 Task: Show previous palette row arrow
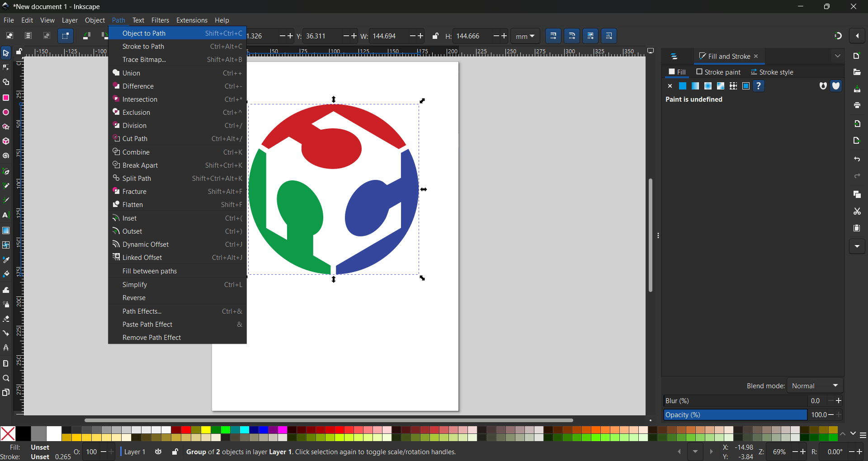[x=843, y=434]
